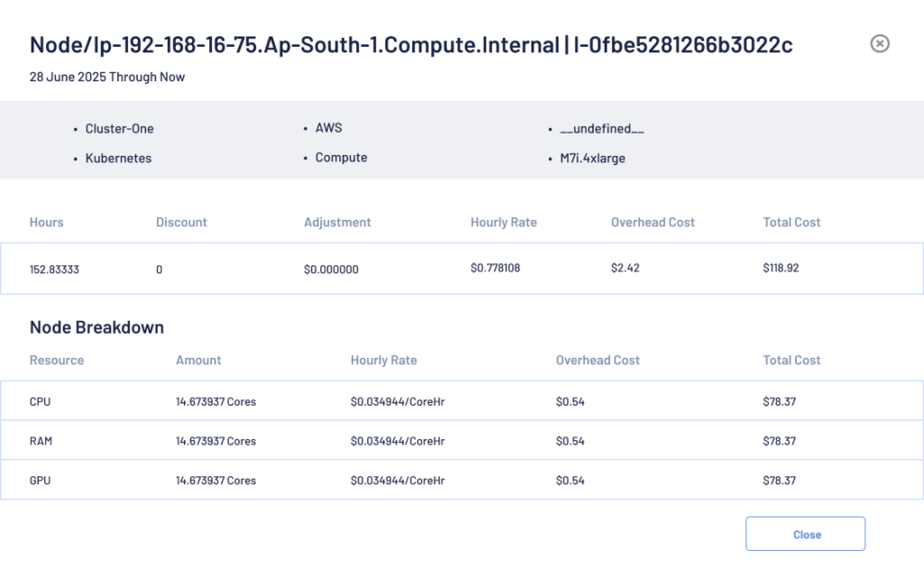Click the AWS provider label
Image resolution: width=924 pixels, height=578 pixels.
tap(328, 128)
